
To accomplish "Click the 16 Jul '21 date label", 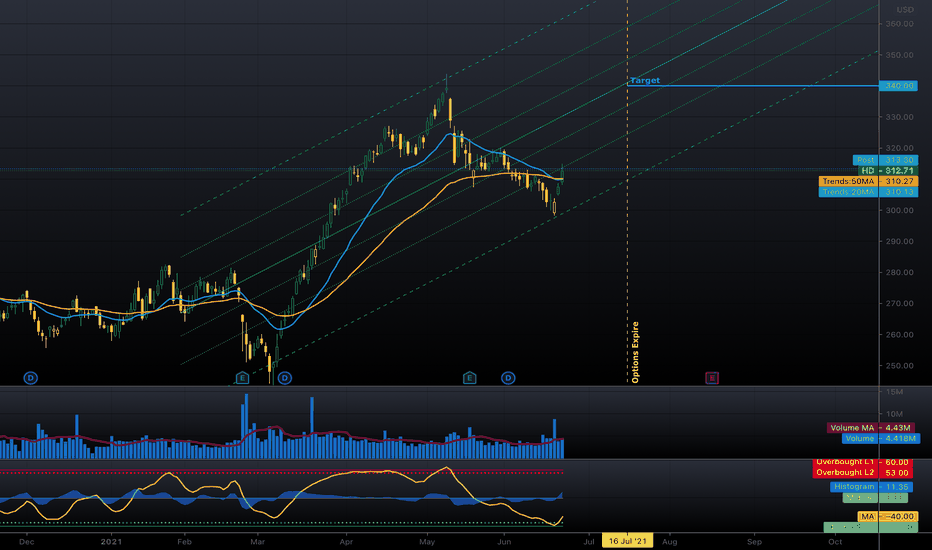I will point(628,541).
